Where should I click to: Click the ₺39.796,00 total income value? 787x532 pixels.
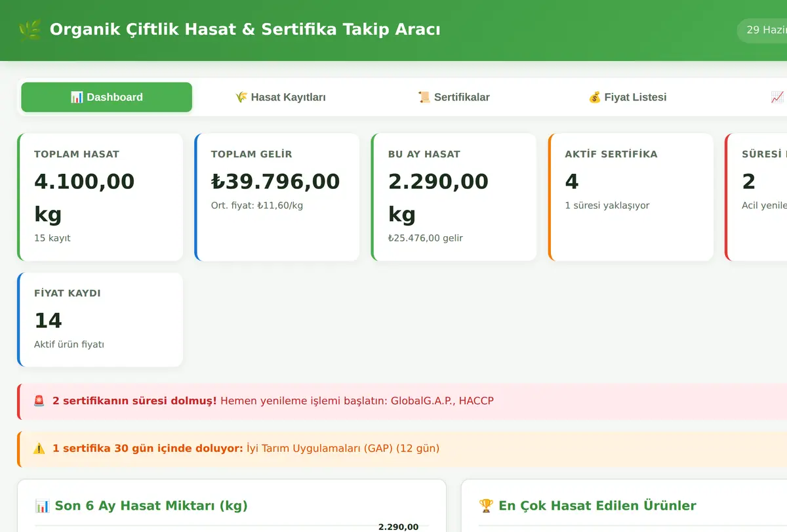coord(275,181)
